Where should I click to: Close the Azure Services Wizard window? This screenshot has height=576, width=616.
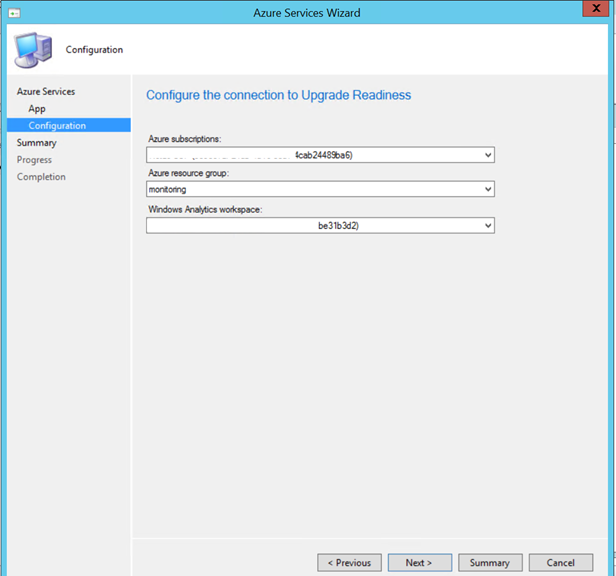coord(596,8)
